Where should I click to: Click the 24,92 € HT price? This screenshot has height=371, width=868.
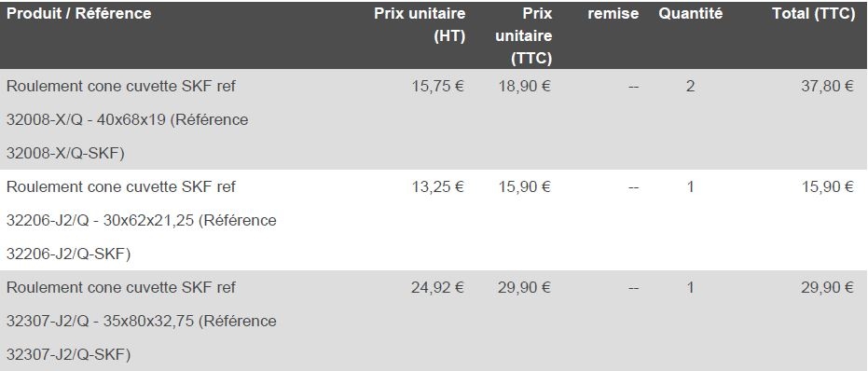coord(437,288)
